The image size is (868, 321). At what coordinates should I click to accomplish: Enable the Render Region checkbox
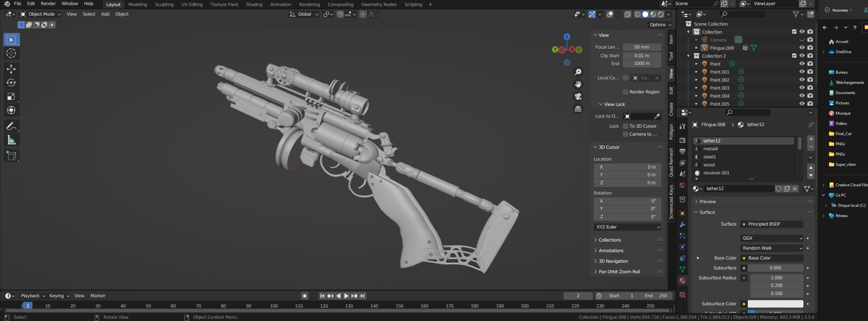[x=625, y=92]
